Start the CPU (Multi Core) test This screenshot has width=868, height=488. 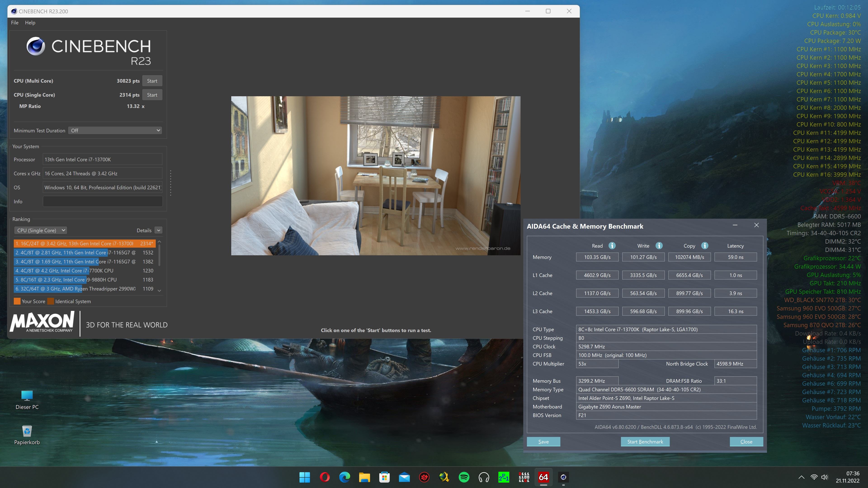coord(152,81)
